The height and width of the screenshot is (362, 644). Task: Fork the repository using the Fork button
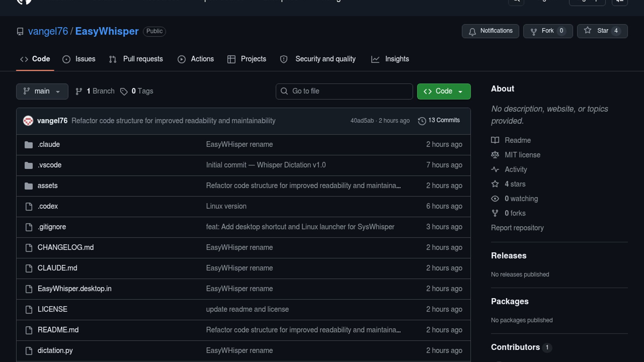pyautogui.click(x=547, y=31)
